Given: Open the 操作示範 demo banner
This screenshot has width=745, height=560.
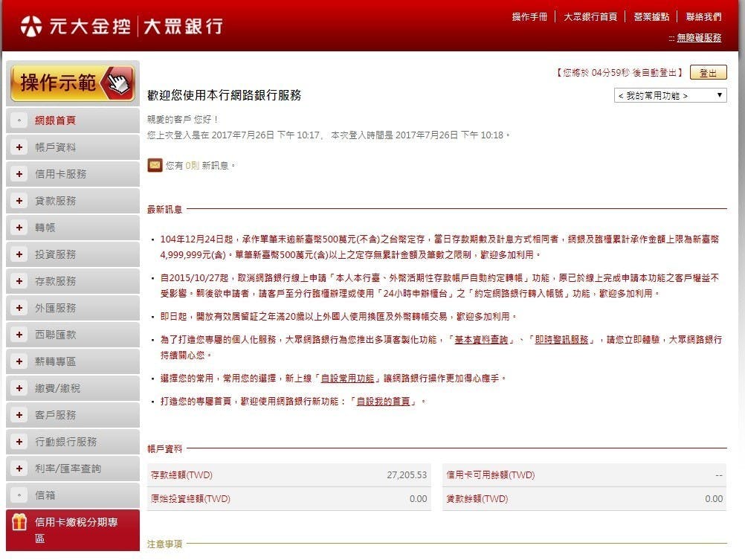Looking at the screenshot, I should click(73, 83).
